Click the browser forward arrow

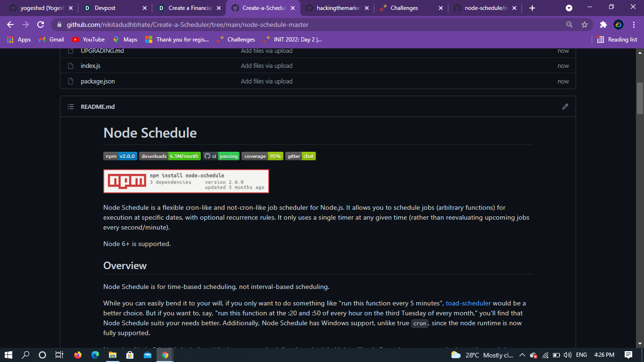(x=25, y=25)
